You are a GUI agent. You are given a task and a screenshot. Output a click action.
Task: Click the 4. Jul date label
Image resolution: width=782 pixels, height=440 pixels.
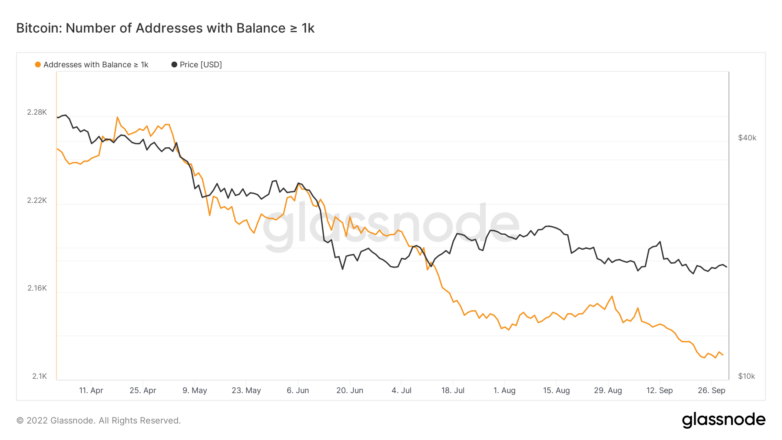click(401, 390)
